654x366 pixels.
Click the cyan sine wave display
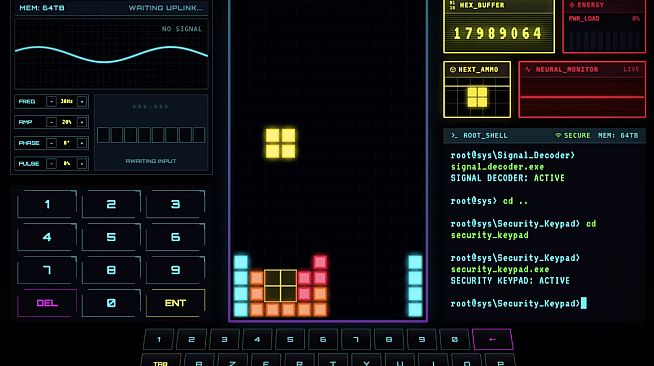(111, 54)
